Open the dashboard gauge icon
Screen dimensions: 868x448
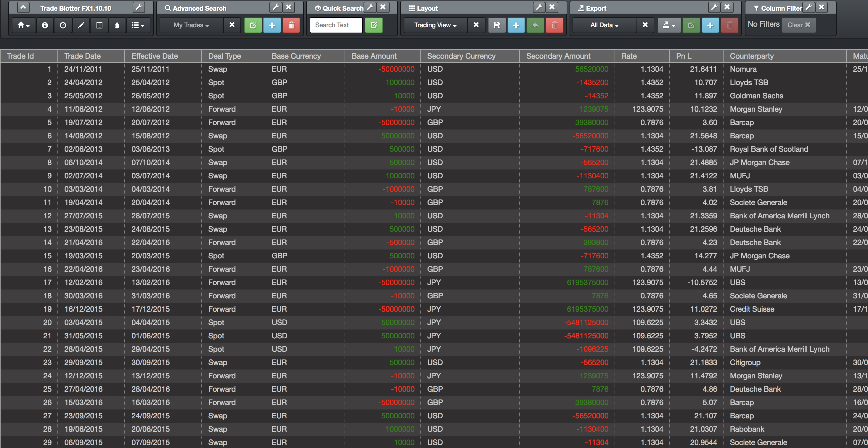coord(63,25)
